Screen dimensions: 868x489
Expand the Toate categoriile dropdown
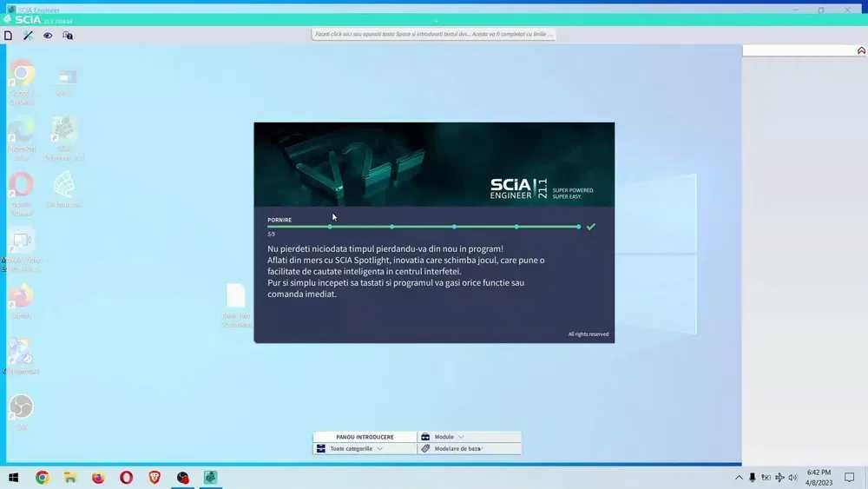coord(365,448)
